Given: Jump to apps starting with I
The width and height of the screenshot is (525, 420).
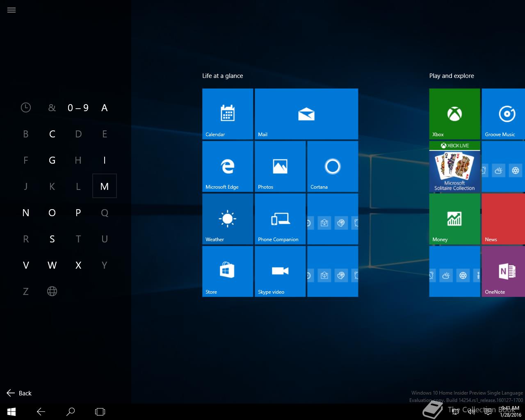Looking at the screenshot, I should point(105,160).
